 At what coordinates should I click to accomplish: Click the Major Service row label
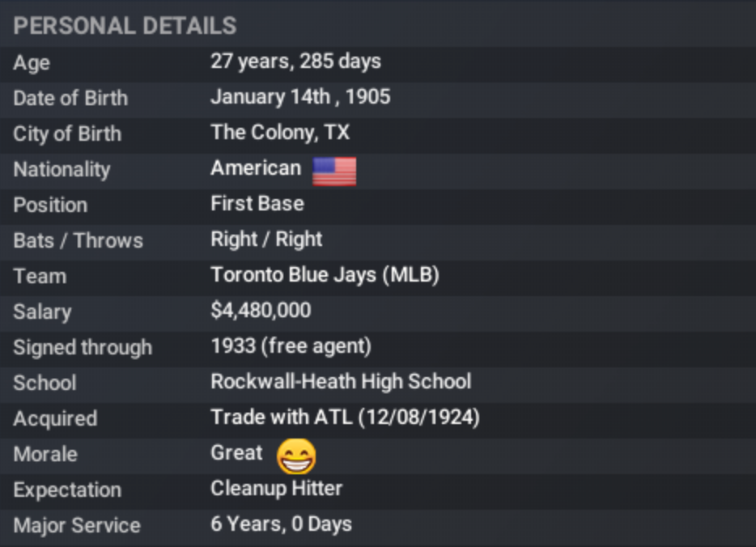point(77,525)
